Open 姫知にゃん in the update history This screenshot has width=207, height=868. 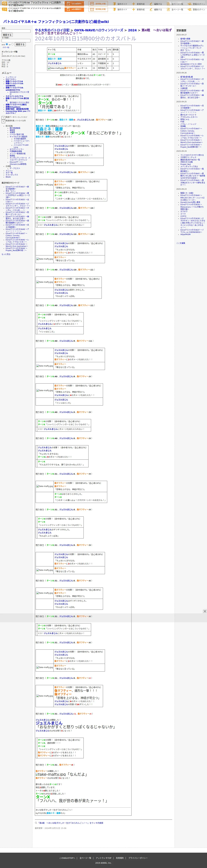pyautogui.click(x=185, y=119)
